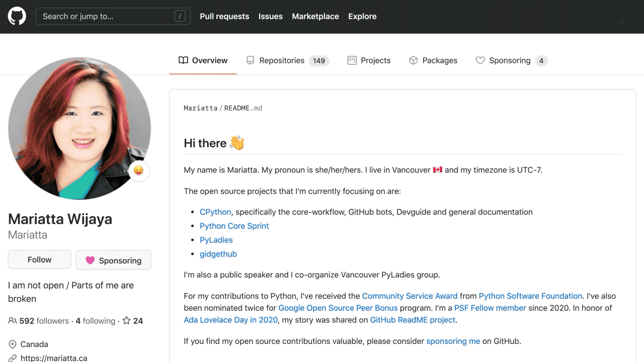Viewport: 644px width, 362px height.
Task: Focus the Search or jump to field
Action: (106, 16)
